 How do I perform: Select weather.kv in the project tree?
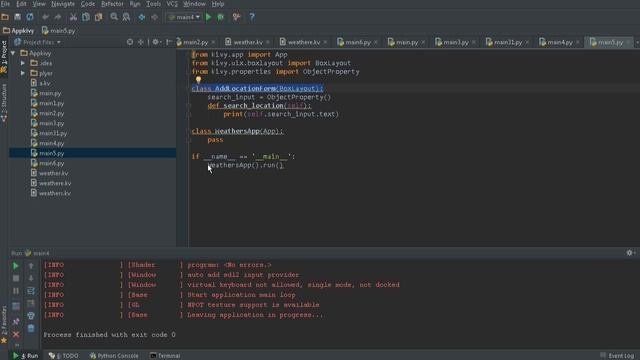tap(53, 173)
